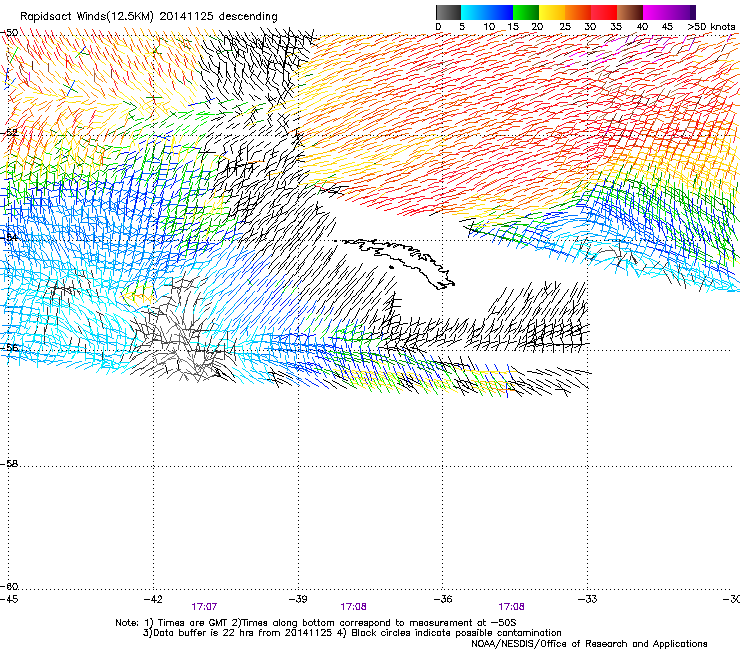
Task: Click the purple '17:08' label between -39 and -36
Action: (353, 607)
